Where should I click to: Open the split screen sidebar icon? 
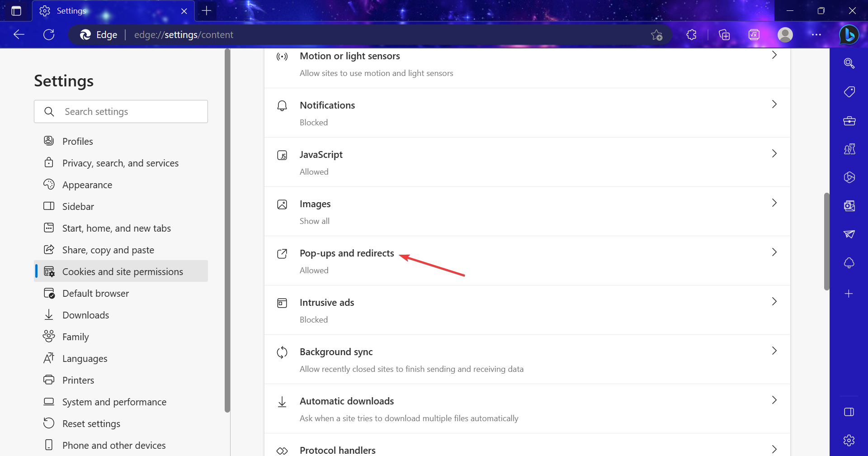click(x=849, y=412)
